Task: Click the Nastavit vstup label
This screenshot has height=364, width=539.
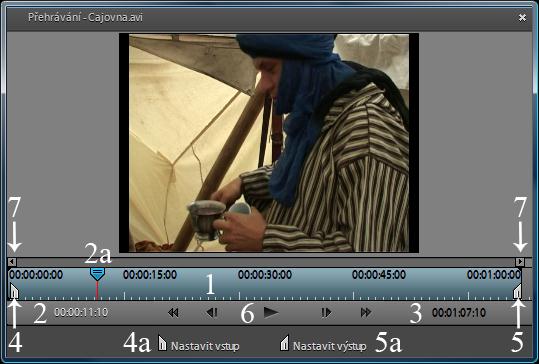Action: (205, 346)
